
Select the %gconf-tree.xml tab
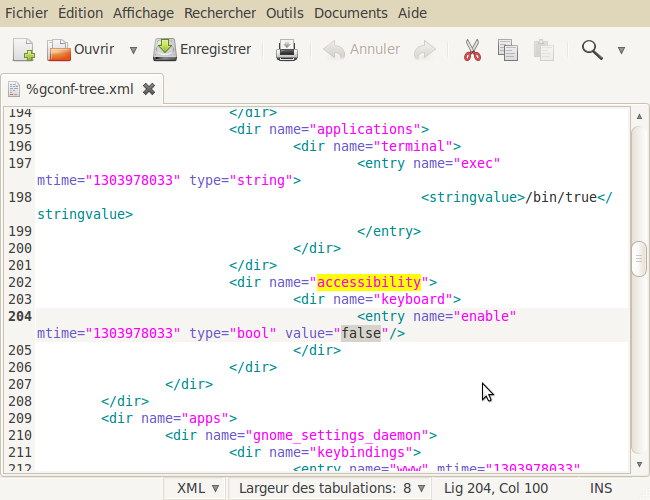click(80, 89)
